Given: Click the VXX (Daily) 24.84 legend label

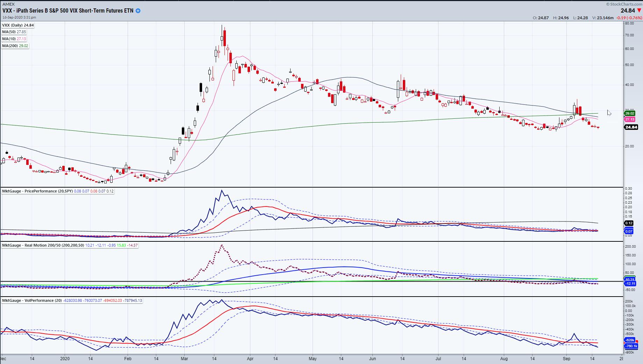Looking at the screenshot, I should coord(18,25).
